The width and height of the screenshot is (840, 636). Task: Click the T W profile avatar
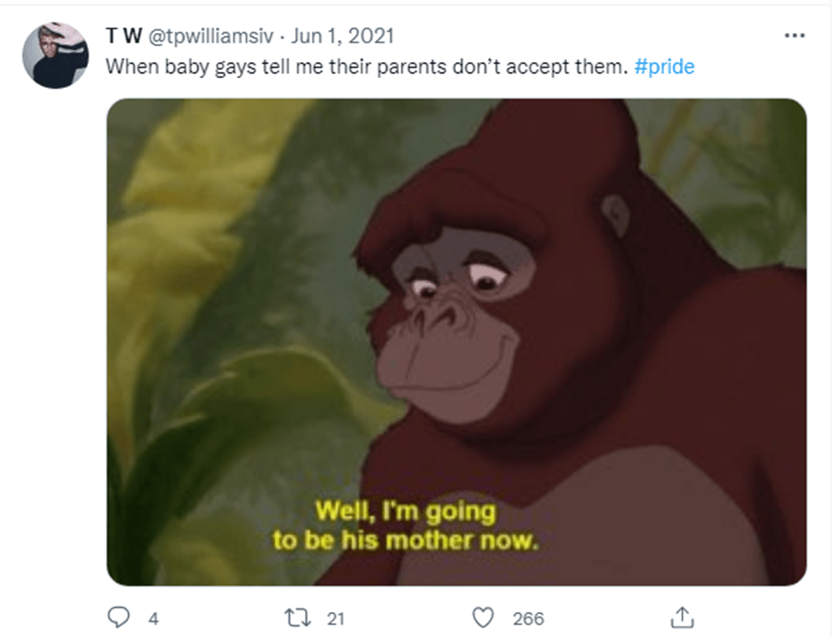55,55
